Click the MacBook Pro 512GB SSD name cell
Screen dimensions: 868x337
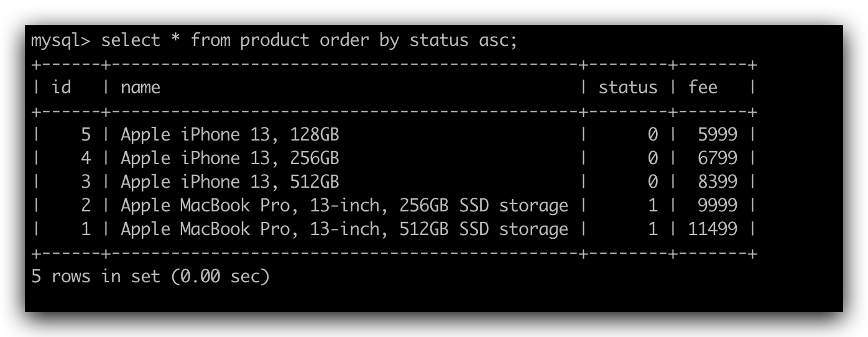[344, 229]
